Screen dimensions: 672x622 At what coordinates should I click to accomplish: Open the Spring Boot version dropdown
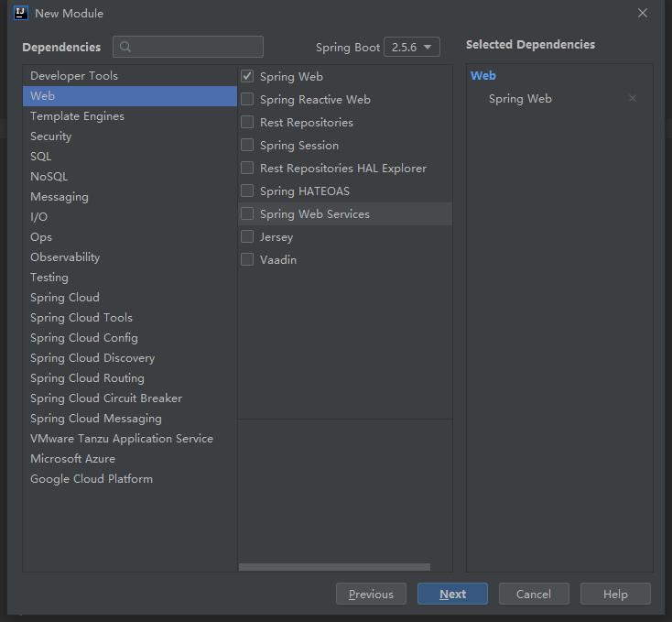[412, 47]
